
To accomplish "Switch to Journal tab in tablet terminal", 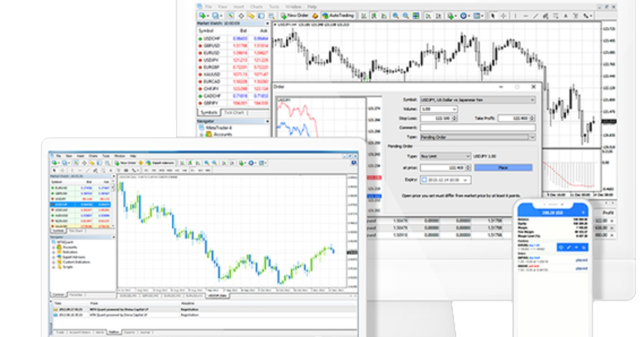I will coord(144,333).
